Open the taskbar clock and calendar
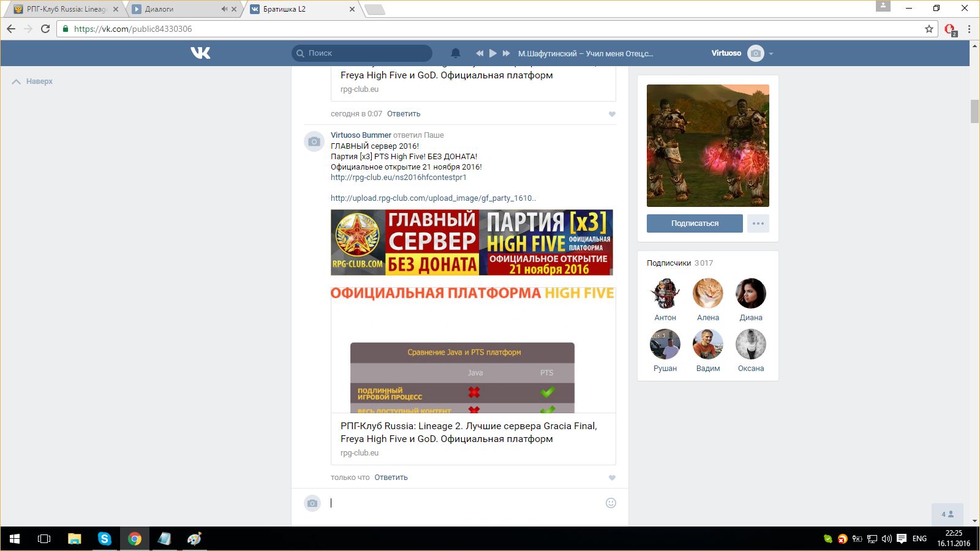The height and width of the screenshot is (551, 980). pyautogui.click(x=954, y=538)
